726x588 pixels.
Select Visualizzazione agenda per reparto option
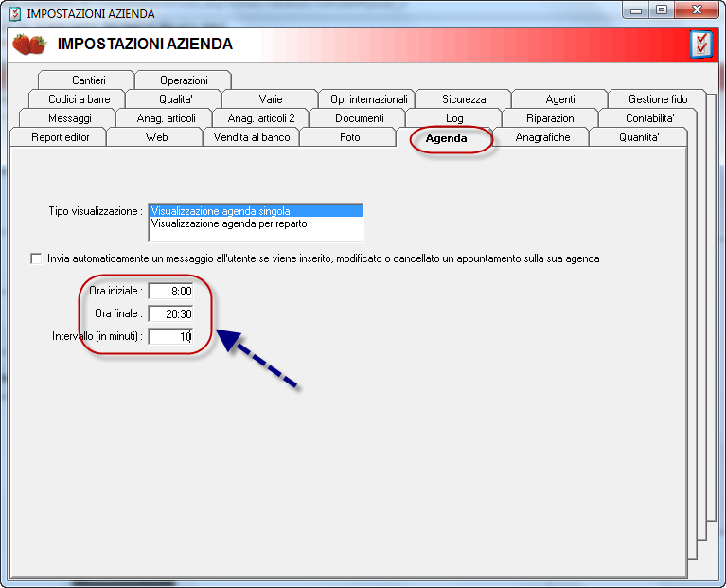[x=257, y=223]
